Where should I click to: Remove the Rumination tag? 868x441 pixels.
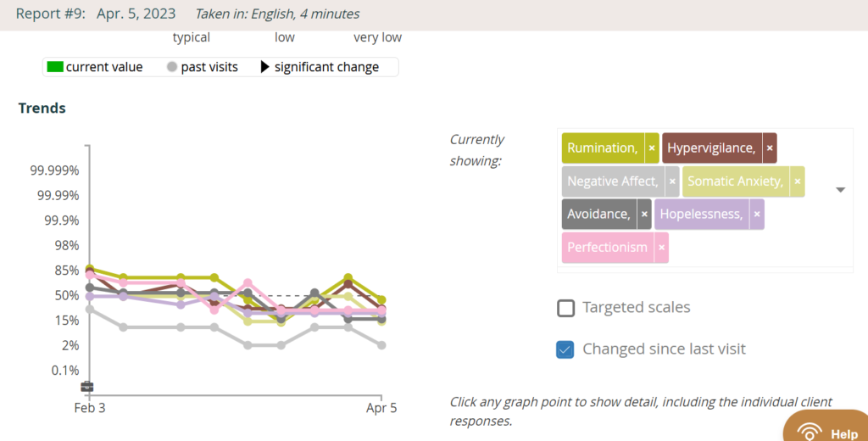652,148
